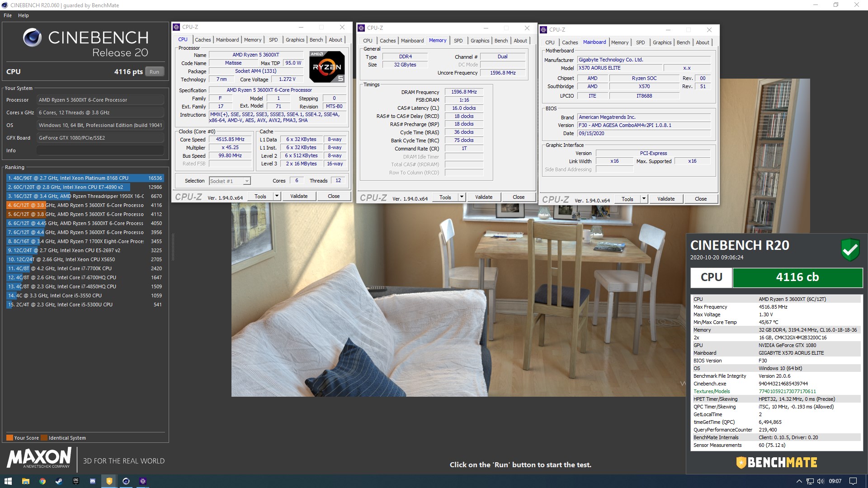Click Validate in CPU-Z CPU window
Image resolution: width=868 pixels, height=488 pixels.
point(299,196)
